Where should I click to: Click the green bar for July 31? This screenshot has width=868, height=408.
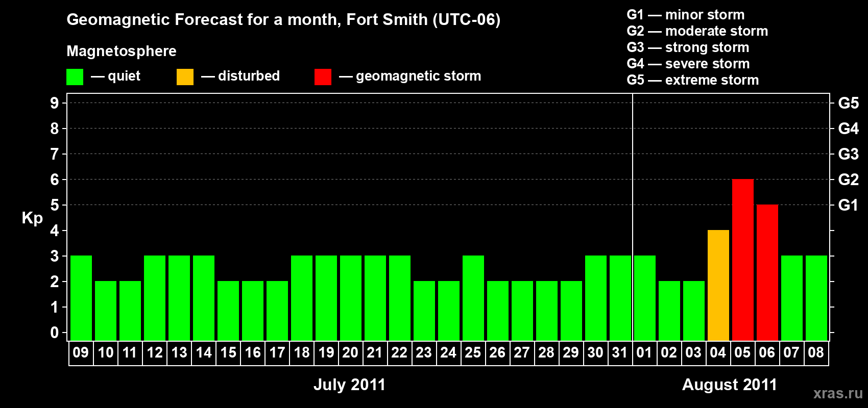[x=620, y=298]
